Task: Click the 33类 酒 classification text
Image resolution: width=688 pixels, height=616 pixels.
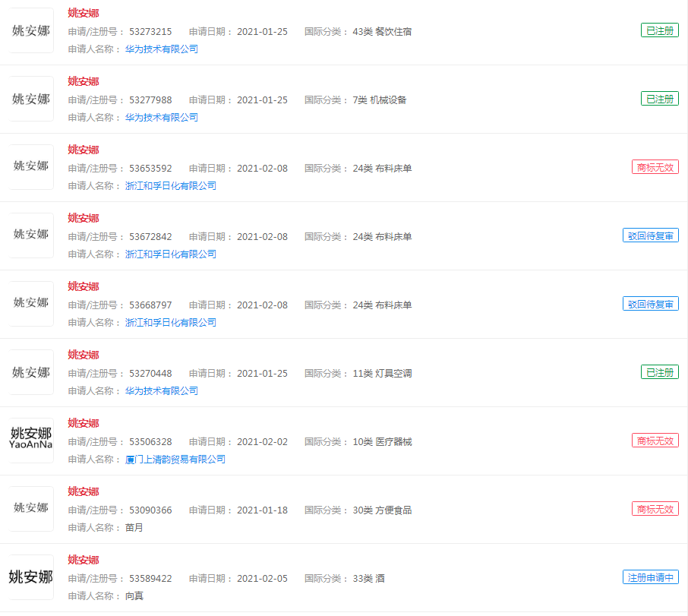Action: [368, 579]
